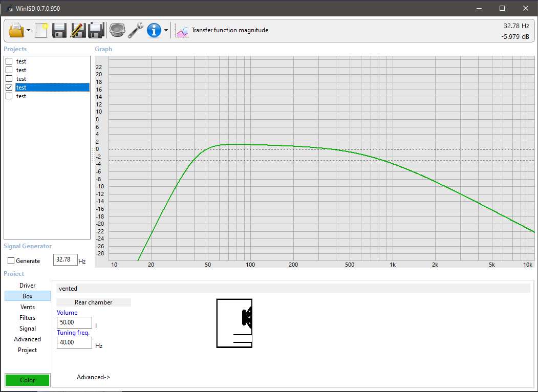538x392 pixels.
Task: Click the vented box diagram
Action: point(234,323)
